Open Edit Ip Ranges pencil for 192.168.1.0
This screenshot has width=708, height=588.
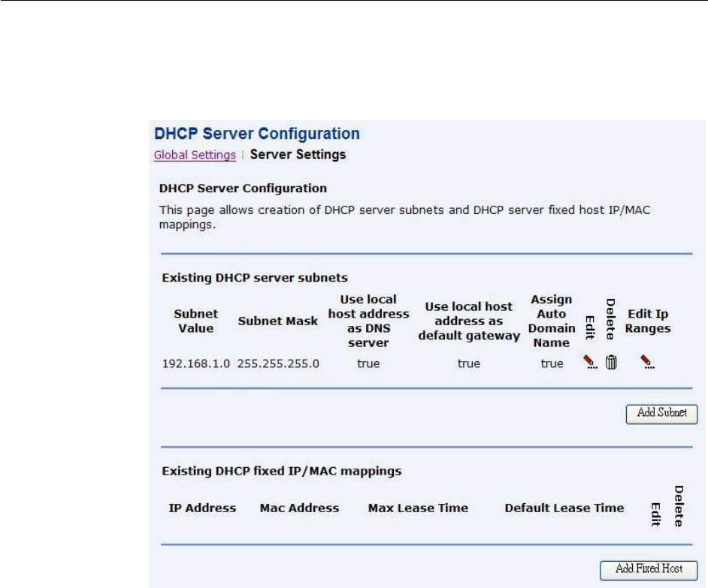[x=647, y=362]
